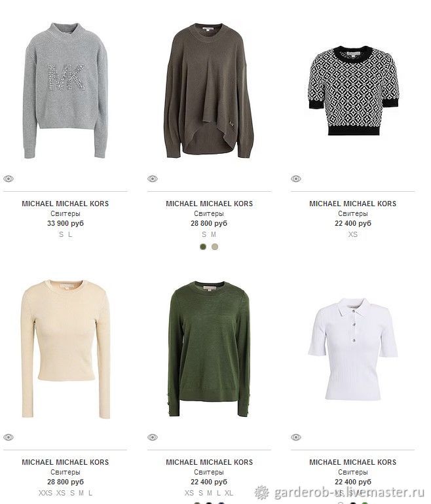Click quick-view eye icon under grey MK sweater
Screen dimensions: 431x504
point(9,179)
